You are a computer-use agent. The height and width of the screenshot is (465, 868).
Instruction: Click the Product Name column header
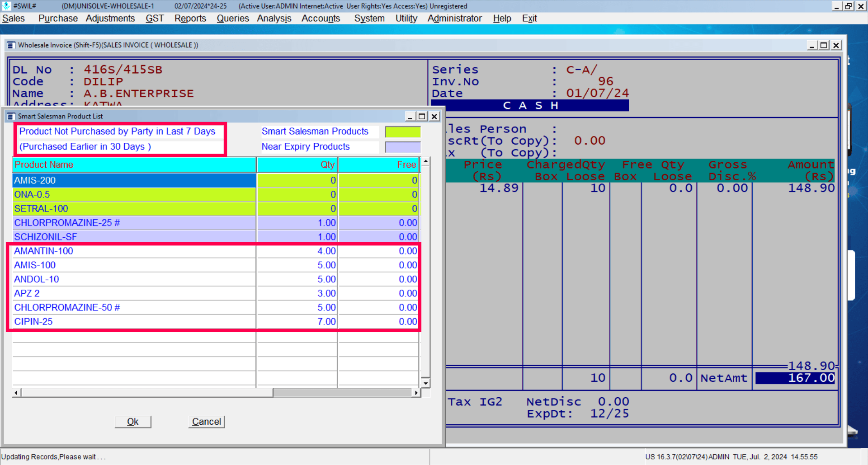134,164
